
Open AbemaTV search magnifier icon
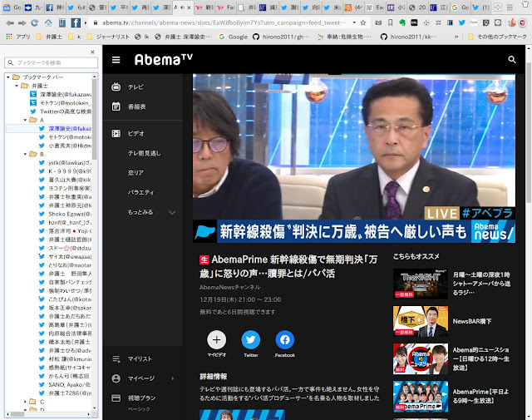coord(512,60)
